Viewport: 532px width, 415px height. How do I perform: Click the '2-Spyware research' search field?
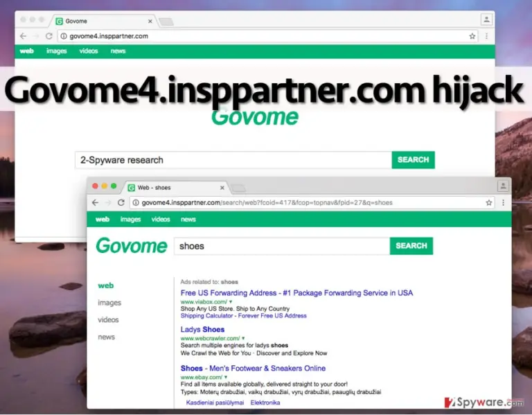[233, 160]
